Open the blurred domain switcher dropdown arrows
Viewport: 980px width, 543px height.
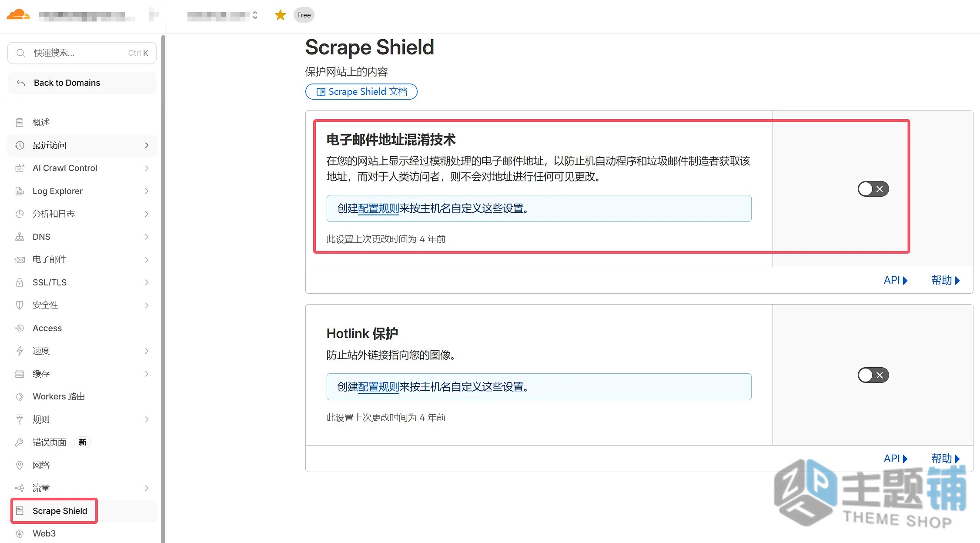pos(255,15)
